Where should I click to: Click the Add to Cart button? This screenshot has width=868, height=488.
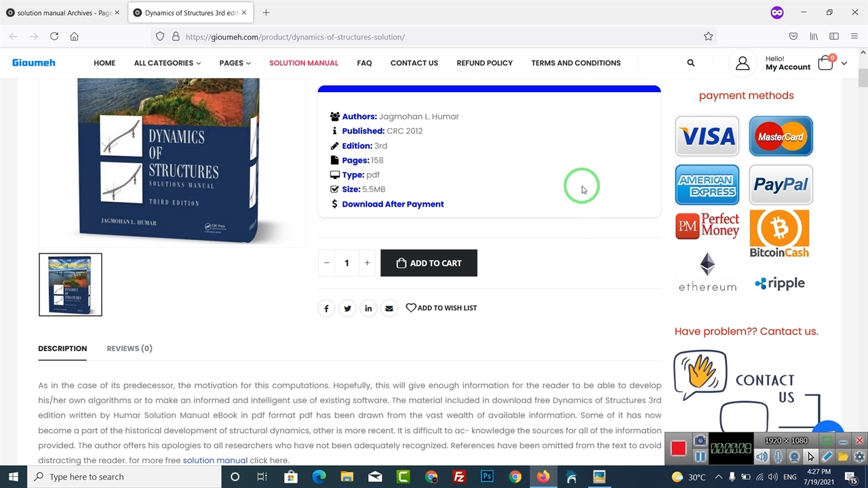click(x=429, y=263)
